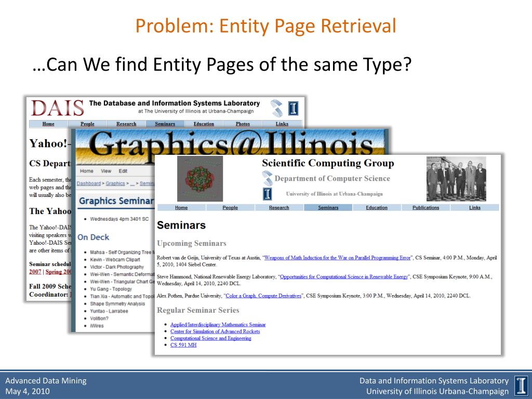
Task: Click the Illinois I logo in slide footer
Action: tap(521, 386)
